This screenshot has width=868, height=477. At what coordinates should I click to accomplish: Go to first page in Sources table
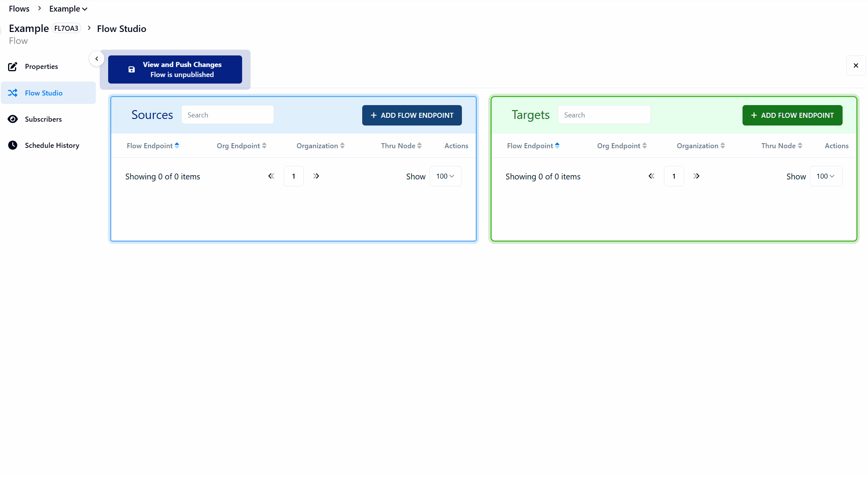271,176
